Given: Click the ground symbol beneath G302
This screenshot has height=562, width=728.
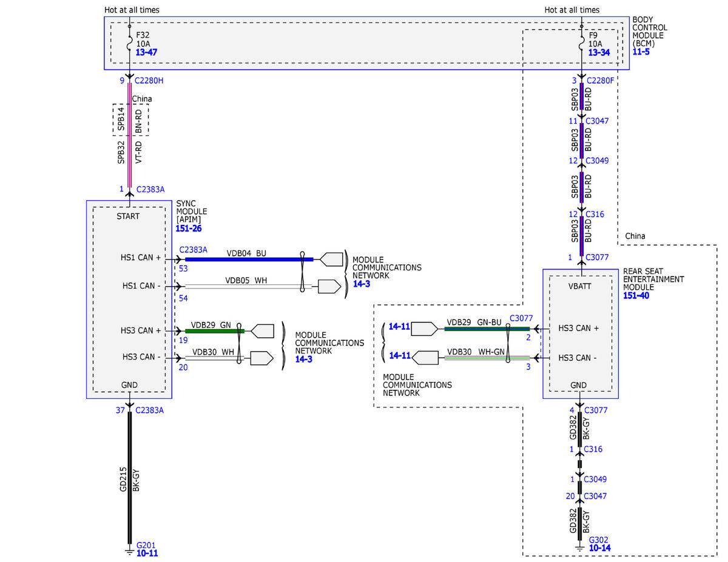Looking at the screenshot, I should pos(581,548).
